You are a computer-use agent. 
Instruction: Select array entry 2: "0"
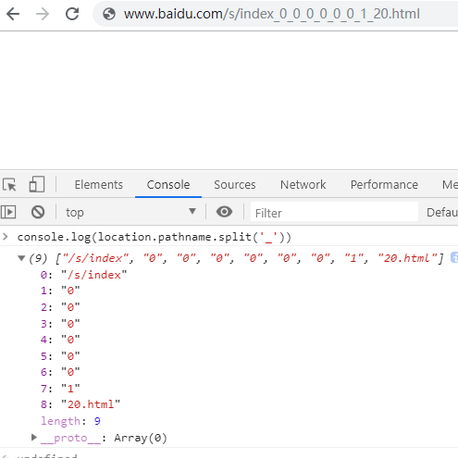click(x=60, y=307)
